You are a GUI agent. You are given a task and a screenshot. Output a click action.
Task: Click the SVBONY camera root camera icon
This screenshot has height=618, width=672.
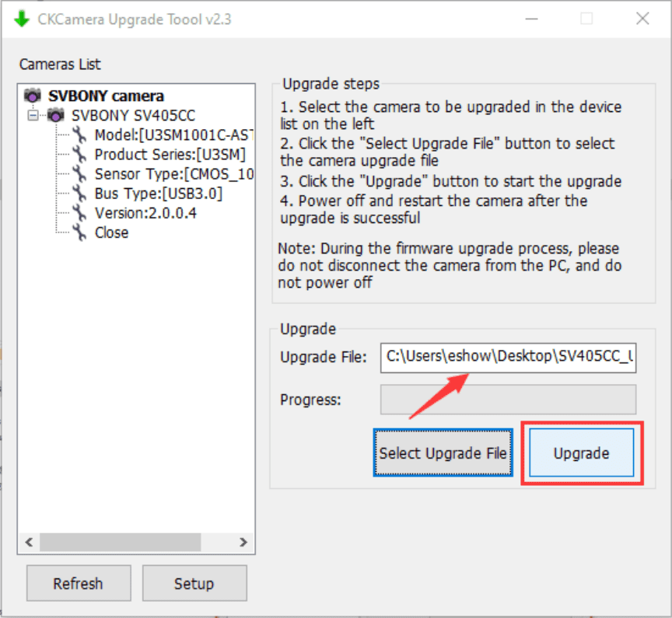[33, 96]
